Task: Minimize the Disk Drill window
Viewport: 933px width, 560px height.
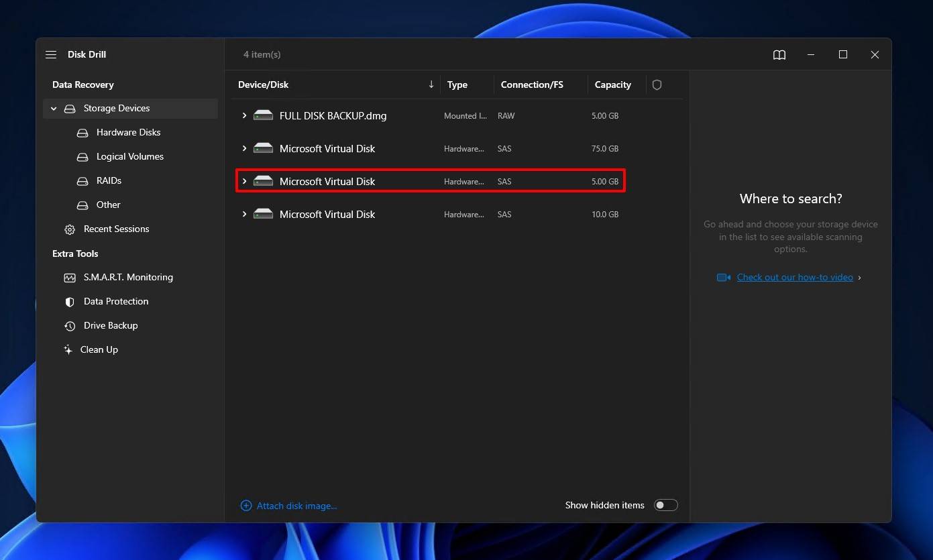Action: (x=812, y=55)
